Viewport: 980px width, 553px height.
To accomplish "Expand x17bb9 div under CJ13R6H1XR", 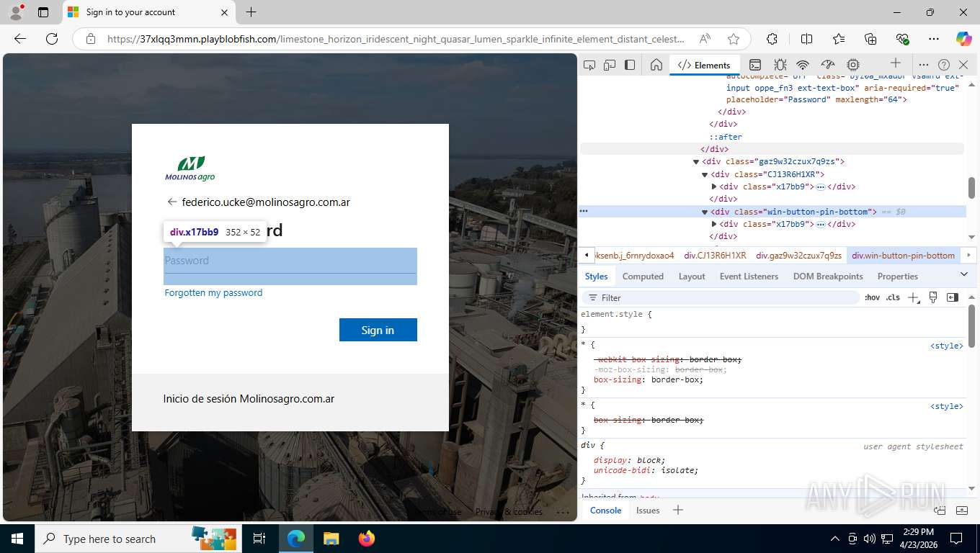I will pyautogui.click(x=713, y=186).
